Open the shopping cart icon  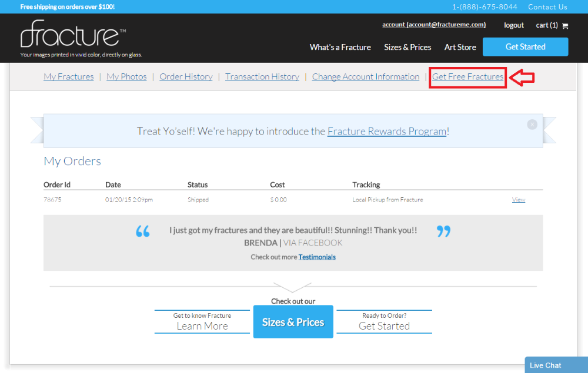pyautogui.click(x=565, y=25)
